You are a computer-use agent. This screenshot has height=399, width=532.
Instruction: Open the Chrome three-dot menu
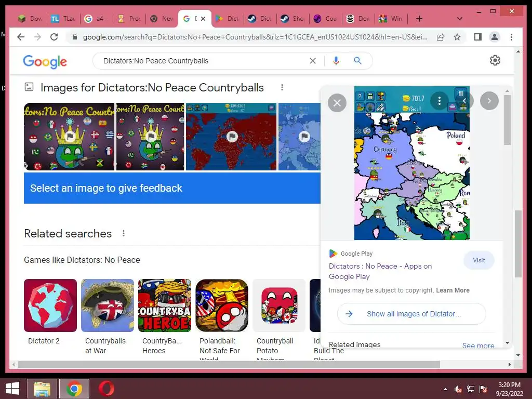[511, 37]
